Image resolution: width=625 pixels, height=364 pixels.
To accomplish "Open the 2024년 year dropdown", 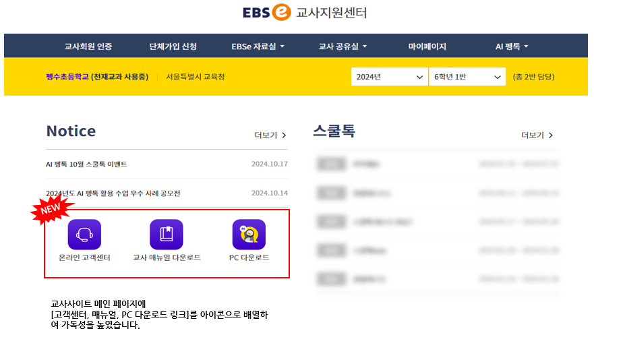I will click(x=389, y=77).
